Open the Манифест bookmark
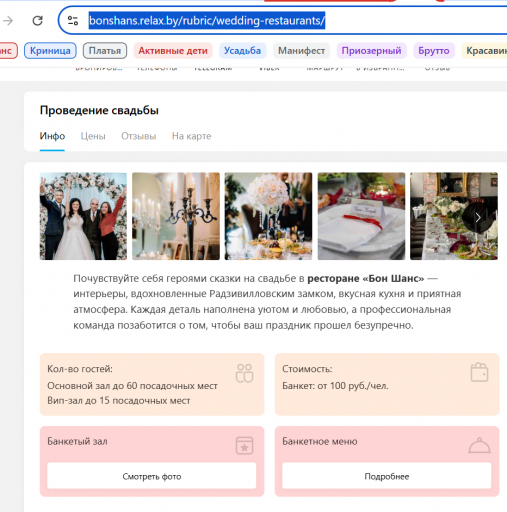Screen dimensions: 507x512 [301, 51]
